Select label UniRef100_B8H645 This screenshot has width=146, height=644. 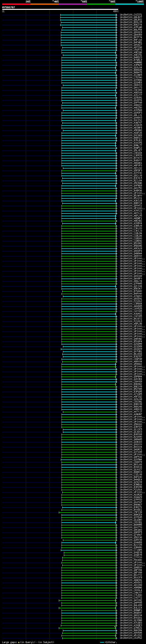click(x=131, y=70)
